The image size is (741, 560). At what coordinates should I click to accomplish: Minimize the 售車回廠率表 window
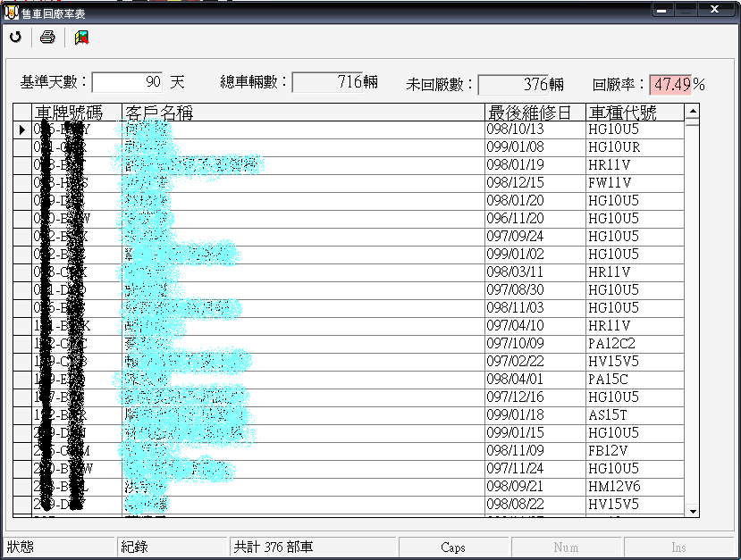click(663, 10)
